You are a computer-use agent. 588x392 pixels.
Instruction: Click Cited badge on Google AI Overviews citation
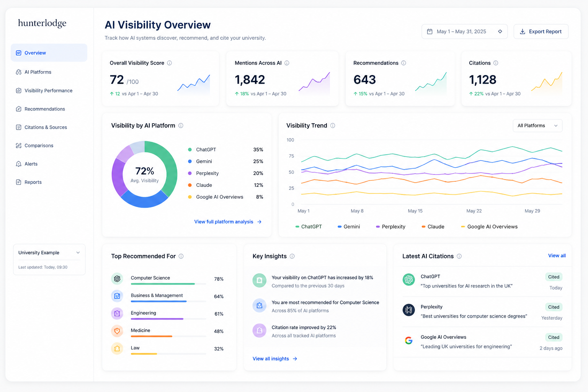pyautogui.click(x=554, y=337)
